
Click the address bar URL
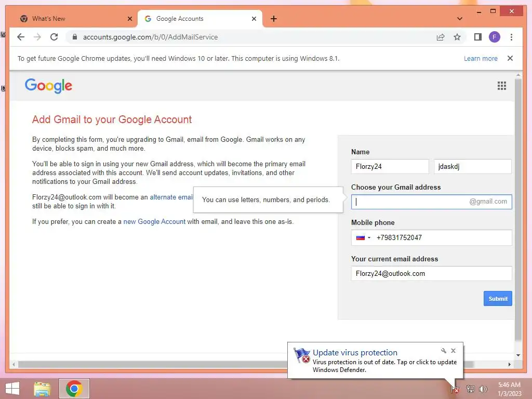150,37
